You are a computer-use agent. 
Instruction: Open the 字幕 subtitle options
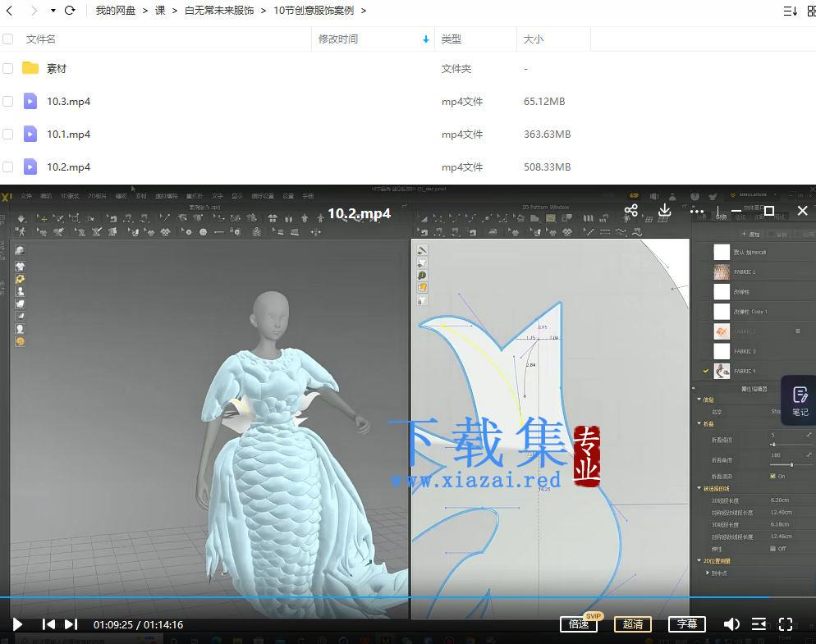click(x=687, y=623)
